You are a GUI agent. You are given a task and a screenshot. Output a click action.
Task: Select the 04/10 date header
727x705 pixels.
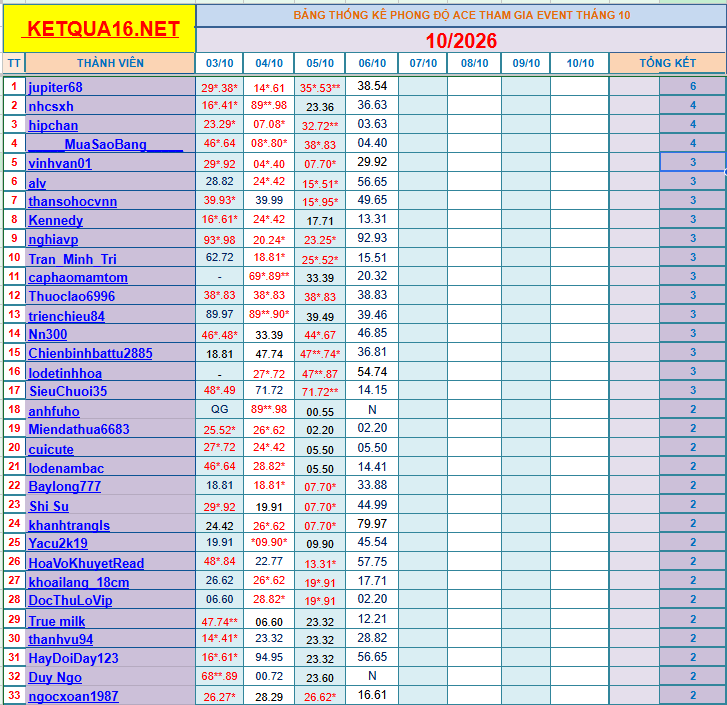pos(269,63)
